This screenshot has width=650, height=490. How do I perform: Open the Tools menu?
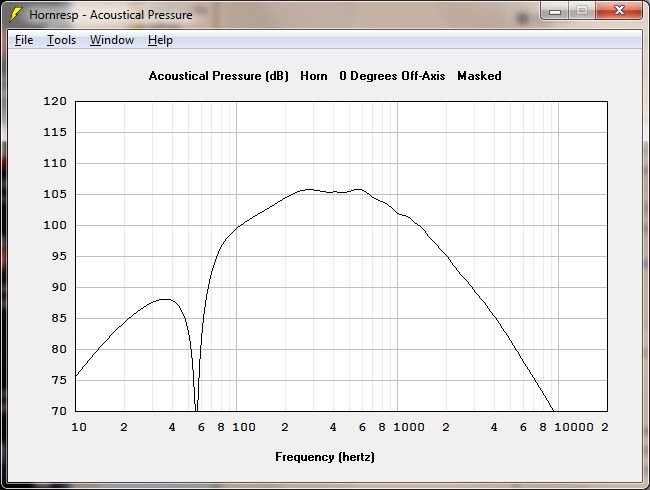[61, 40]
